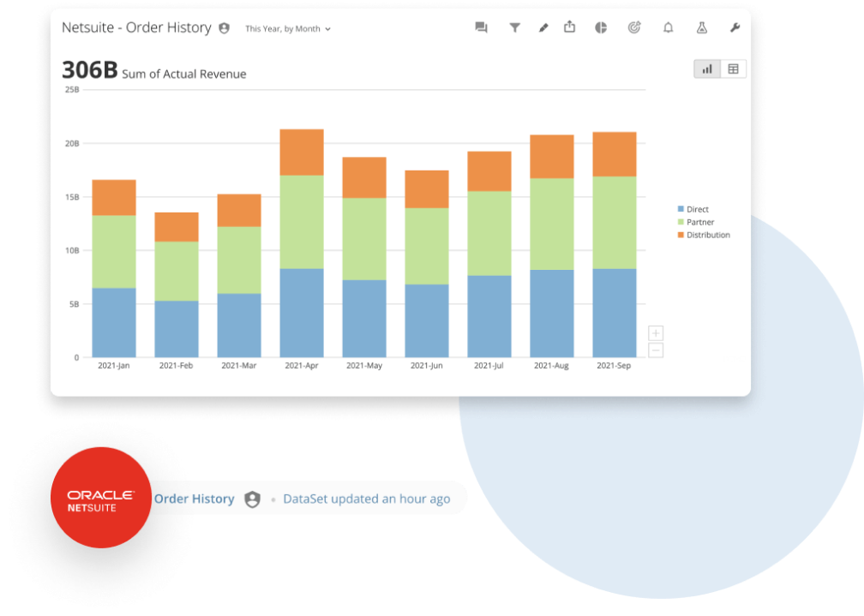
Task: Click the filter funnel icon
Action: click(514, 27)
